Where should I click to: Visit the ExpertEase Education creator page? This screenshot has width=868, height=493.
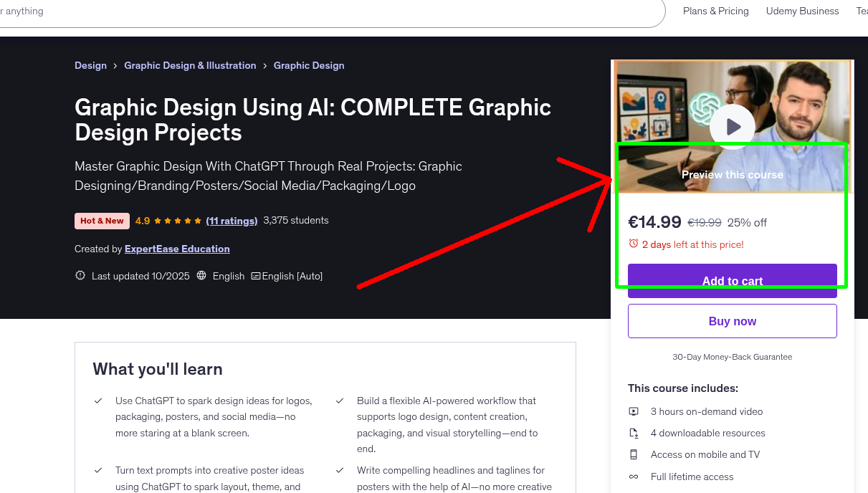[x=176, y=249]
